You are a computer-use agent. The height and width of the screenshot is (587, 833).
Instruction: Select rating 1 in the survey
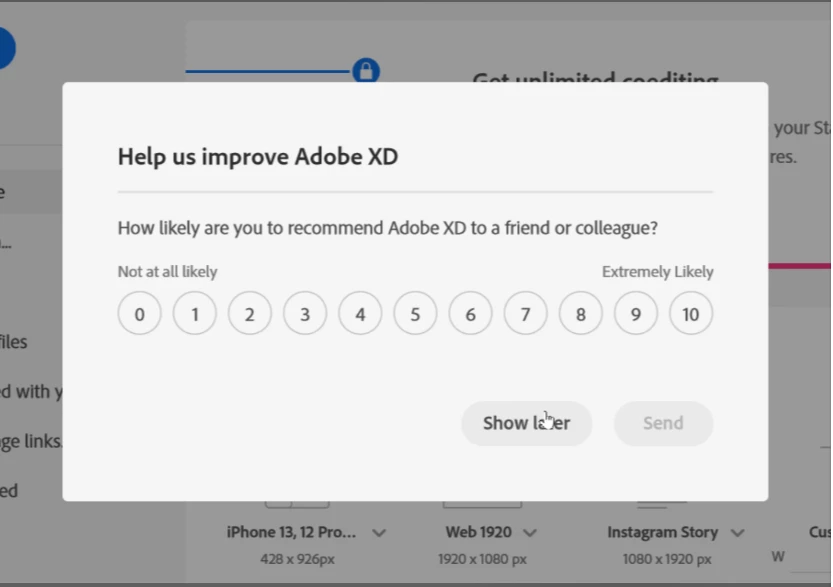pos(194,313)
